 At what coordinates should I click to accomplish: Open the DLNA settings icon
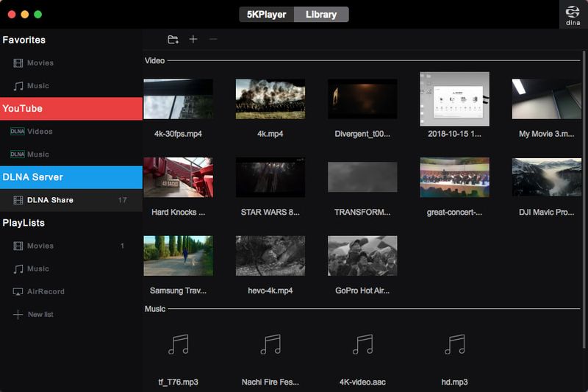click(x=573, y=15)
